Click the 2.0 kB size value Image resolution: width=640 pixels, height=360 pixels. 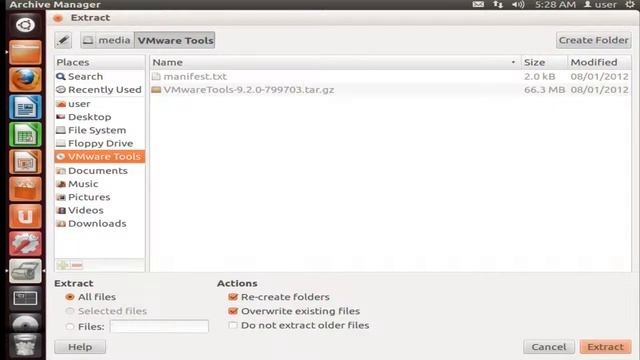click(539, 76)
